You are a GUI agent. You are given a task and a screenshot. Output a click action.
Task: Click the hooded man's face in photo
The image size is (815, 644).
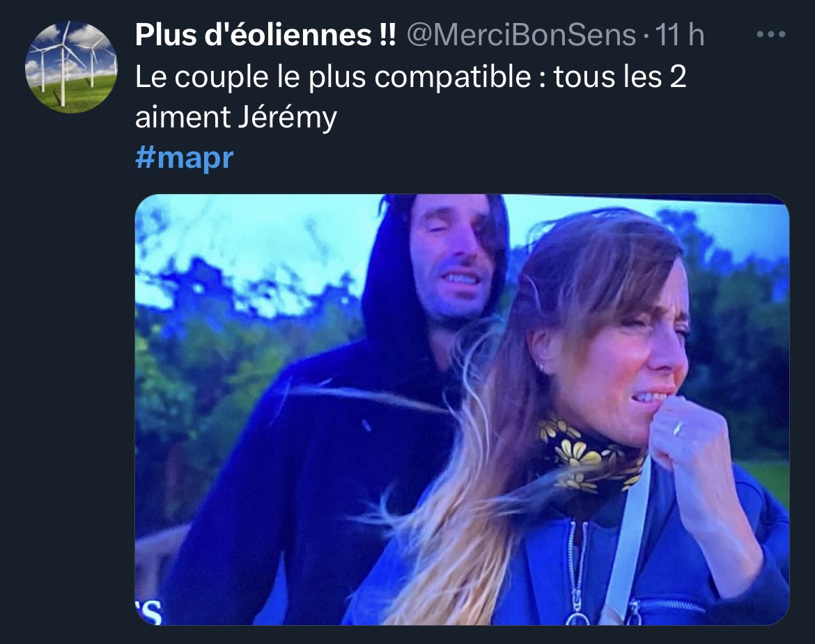click(x=452, y=260)
